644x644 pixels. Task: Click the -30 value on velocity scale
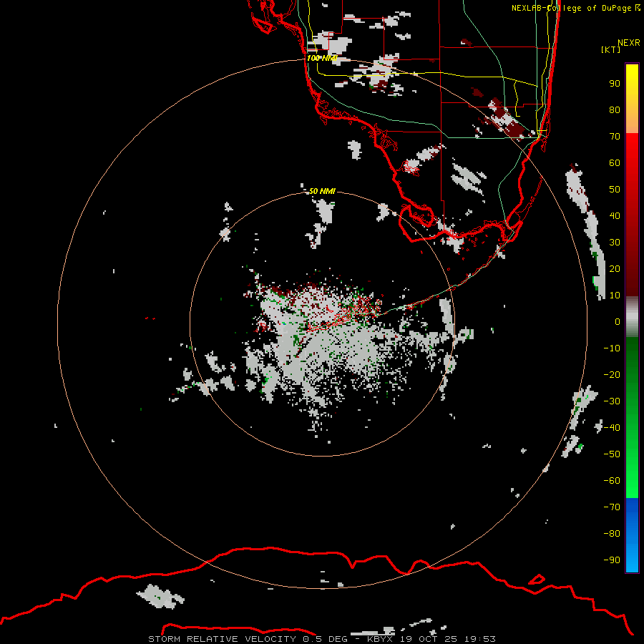612,401
